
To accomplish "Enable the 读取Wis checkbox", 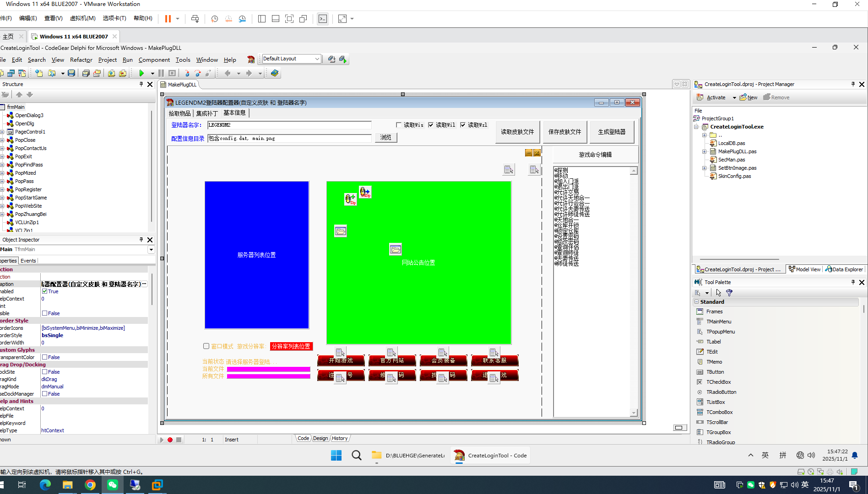I will coord(398,124).
